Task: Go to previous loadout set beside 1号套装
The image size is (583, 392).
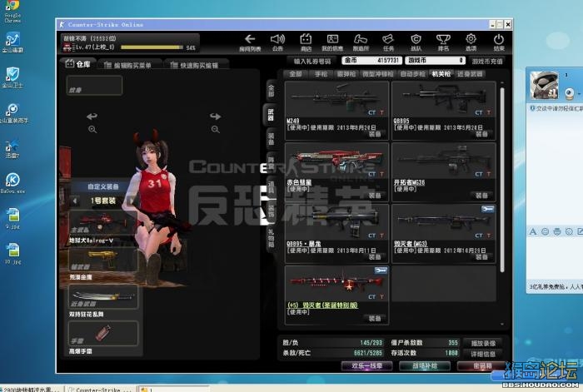Action: 75,201
